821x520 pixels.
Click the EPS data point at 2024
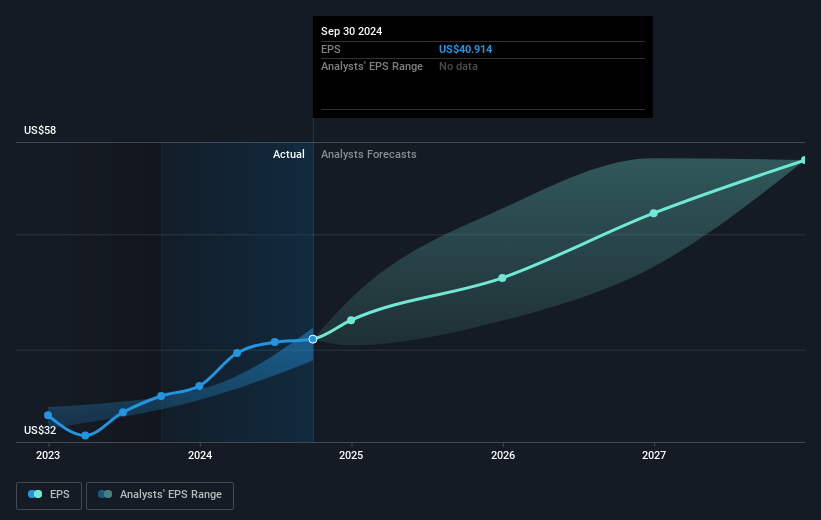pos(199,386)
